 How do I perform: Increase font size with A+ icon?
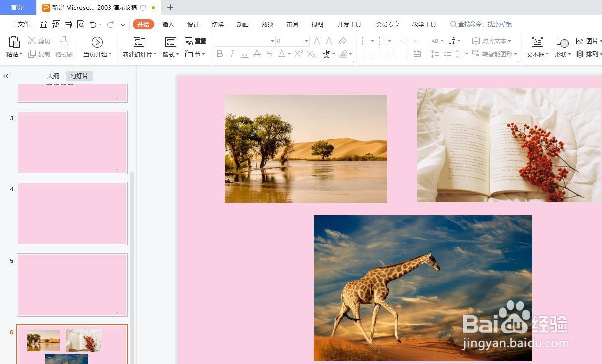pyautogui.click(x=317, y=41)
